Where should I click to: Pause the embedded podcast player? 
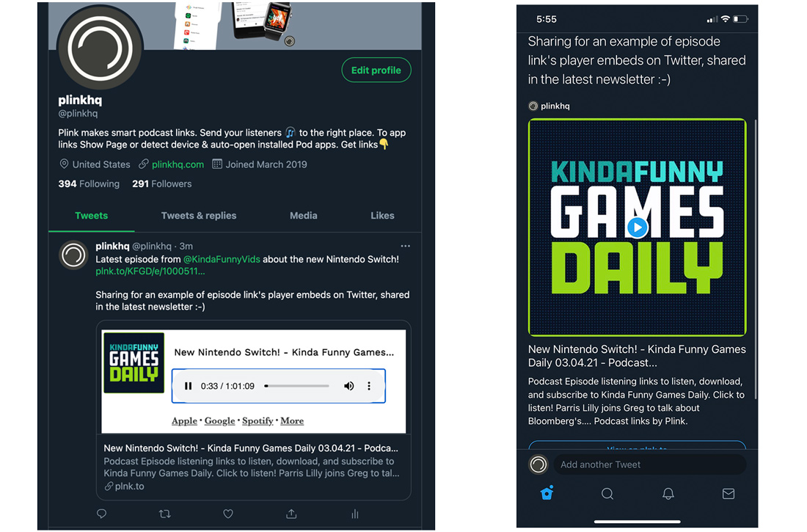189,386
